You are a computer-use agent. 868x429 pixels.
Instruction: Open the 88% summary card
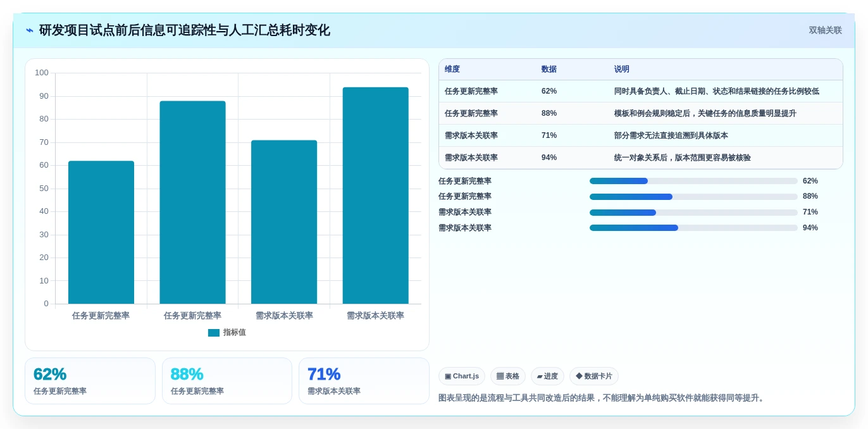click(227, 381)
